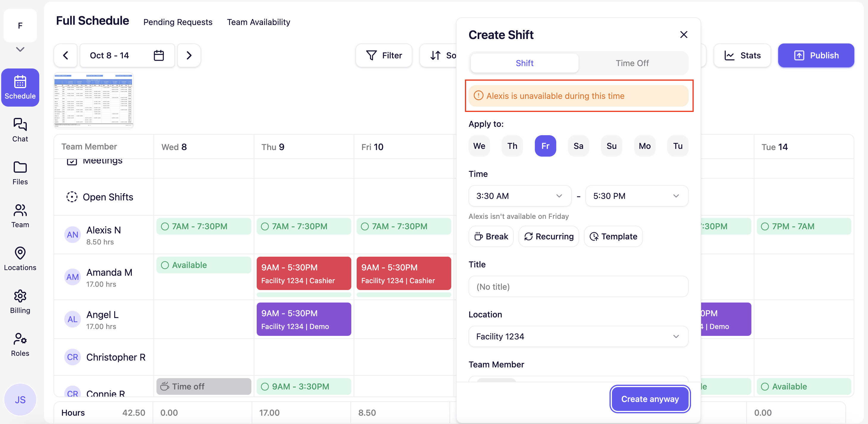This screenshot has height=424, width=868.
Task: Add a Recurring rule to shift
Action: (x=549, y=236)
